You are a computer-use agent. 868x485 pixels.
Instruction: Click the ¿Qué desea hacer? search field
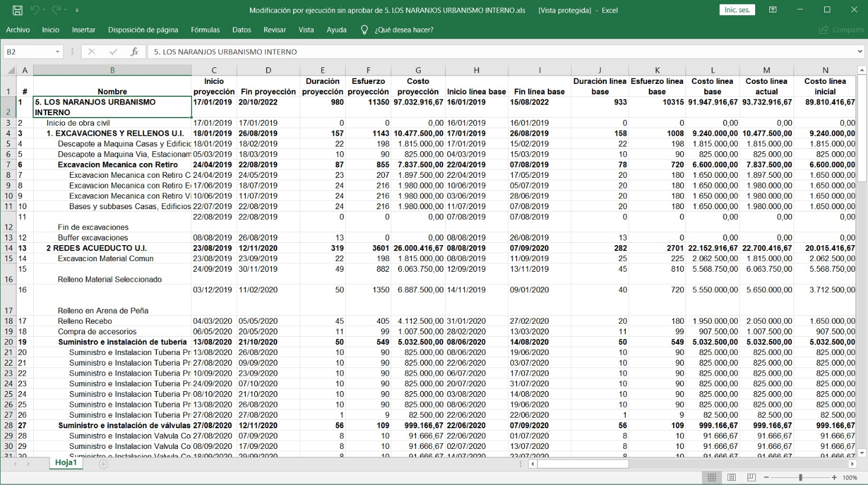point(404,30)
